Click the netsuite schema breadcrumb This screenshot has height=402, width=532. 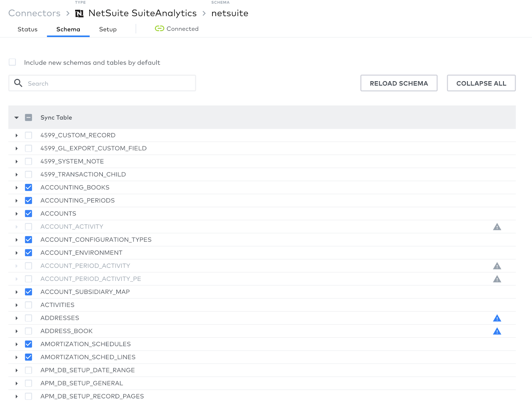point(230,13)
